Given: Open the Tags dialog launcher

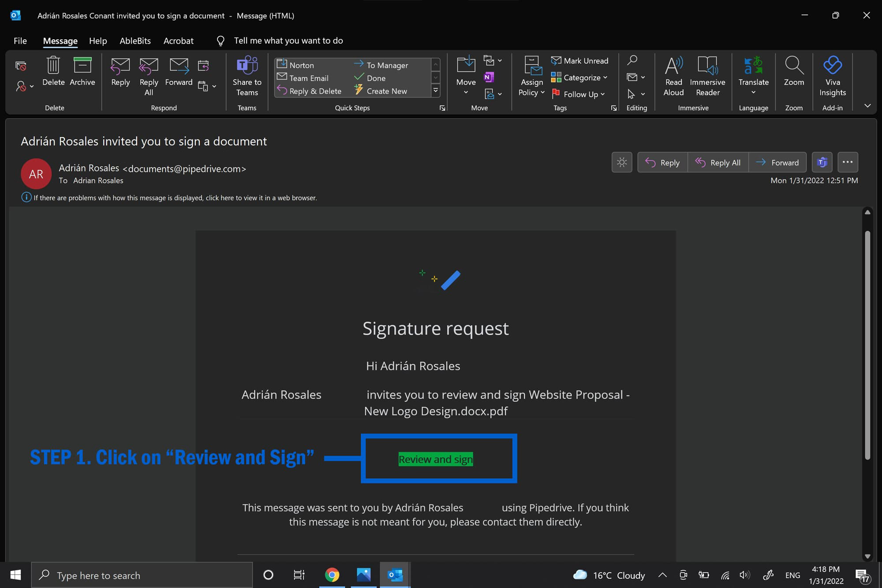Looking at the screenshot, I should pos(613,108).
